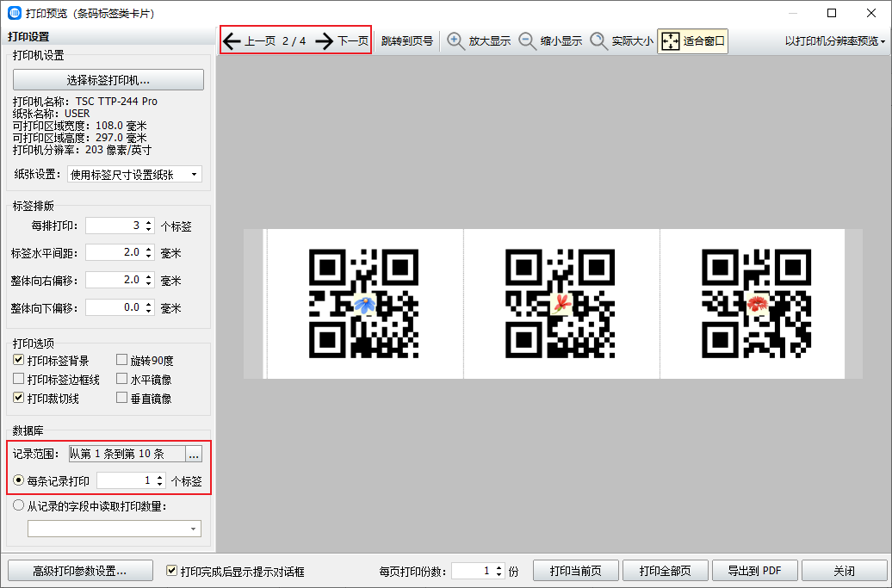Increase 标签水平间距 spacing value

point(148,249)
